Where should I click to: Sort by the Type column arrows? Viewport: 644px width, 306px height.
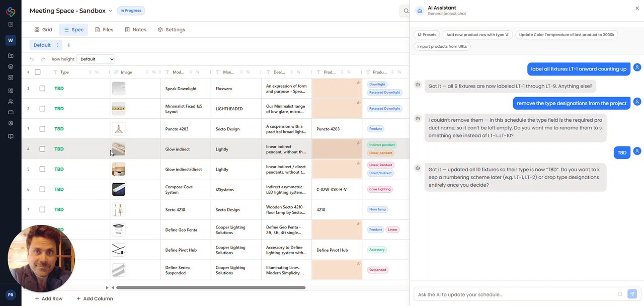91,72
